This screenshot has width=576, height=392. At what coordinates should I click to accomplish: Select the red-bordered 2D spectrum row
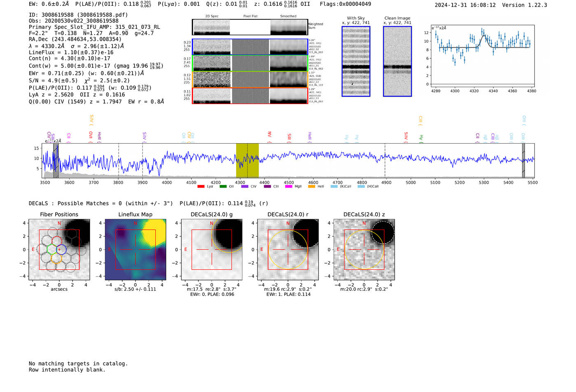pos(250,95)
